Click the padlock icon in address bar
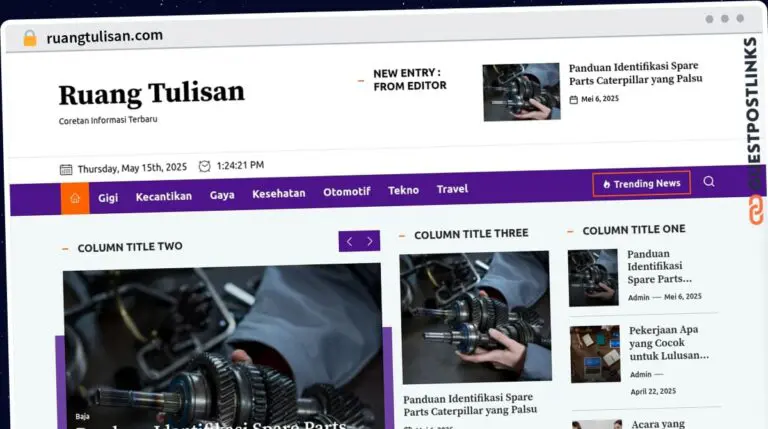Screen dimensions: 768x429 [30, 37]
